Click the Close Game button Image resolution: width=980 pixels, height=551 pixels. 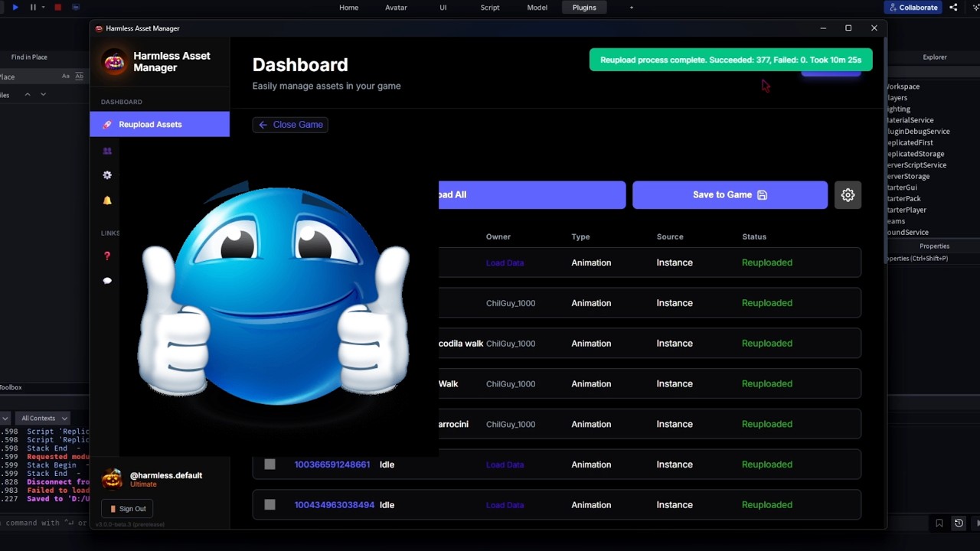(290, 125)
